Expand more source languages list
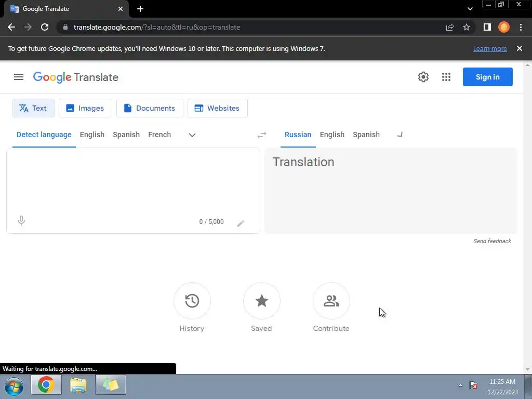532x399 pixels. 192,135
